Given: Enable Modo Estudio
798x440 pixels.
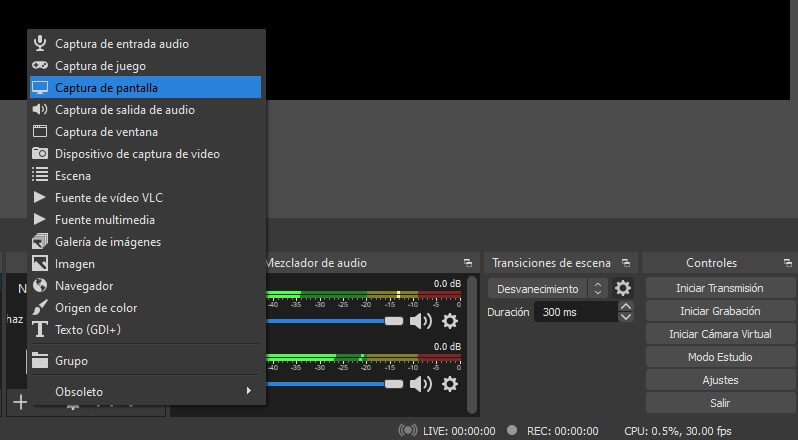Looking at the screenshot, I should [720, 357].
